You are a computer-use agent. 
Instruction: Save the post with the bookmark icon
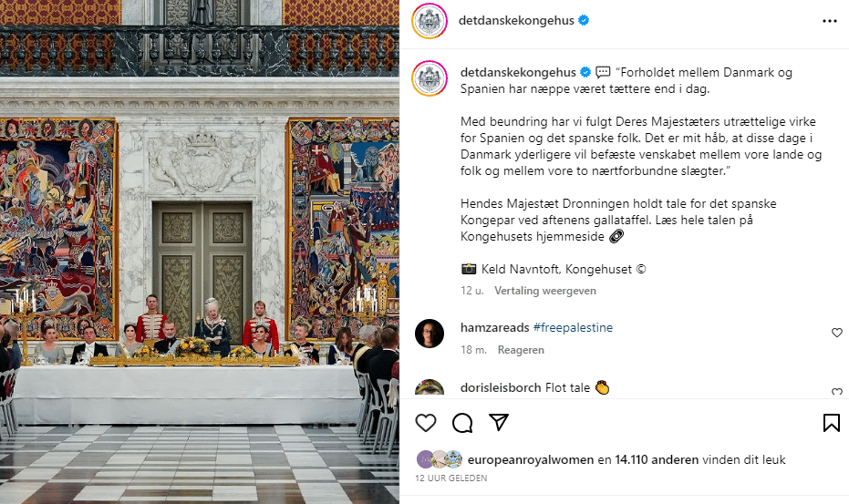[x=831, y=423]
